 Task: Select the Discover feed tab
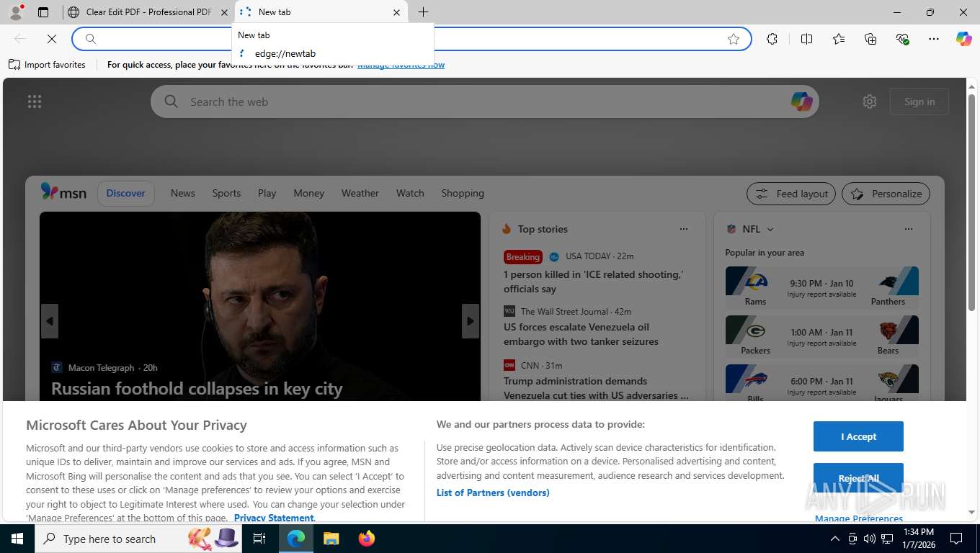[126, 193]
